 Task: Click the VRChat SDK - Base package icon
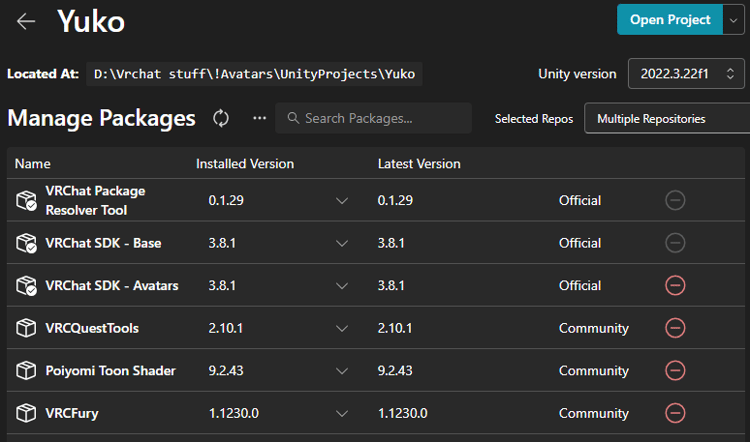click(x=26, y=243)
